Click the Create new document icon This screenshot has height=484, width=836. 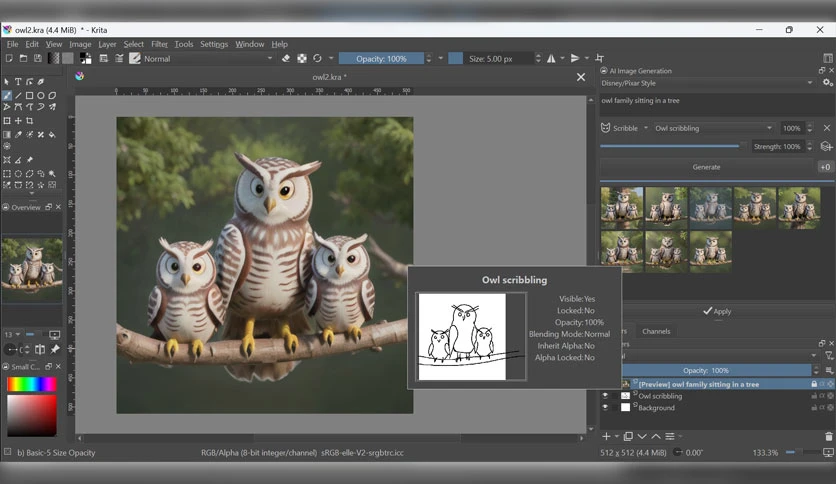coord(9,58)
